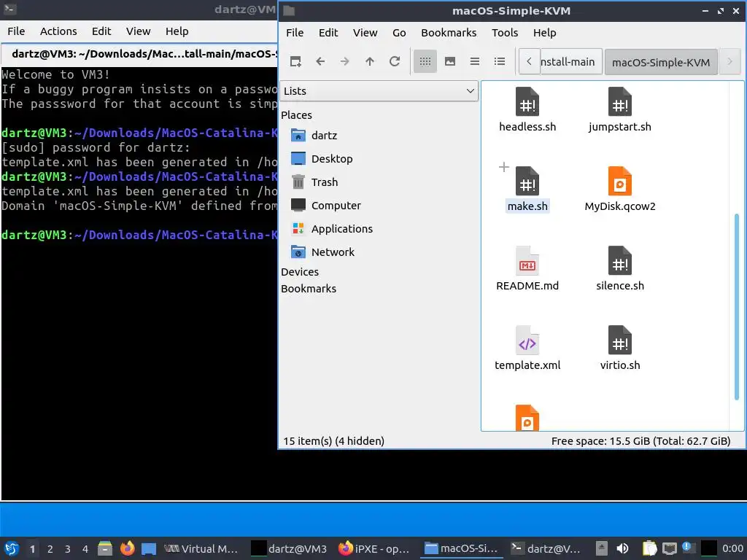Viewport: 747px width, 560px height.
Task: Click the removable media eject tray icon
Action: pos(601,548)
